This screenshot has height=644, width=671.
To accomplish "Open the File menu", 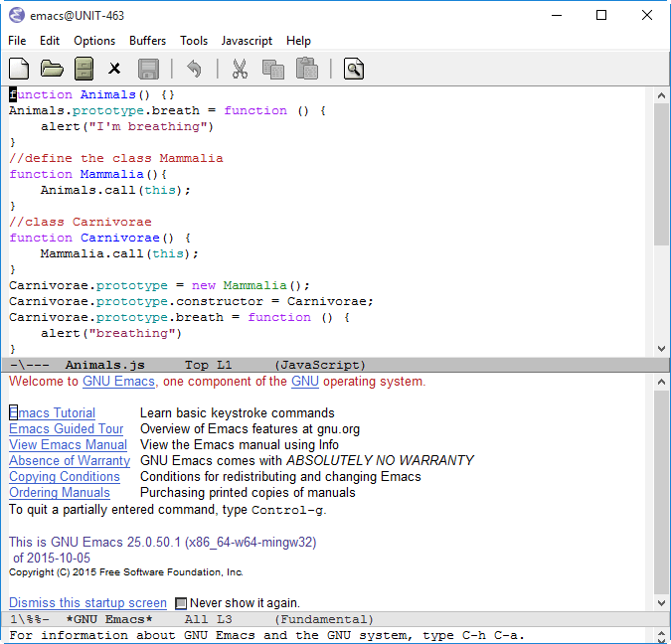I will tap(17, 41).
